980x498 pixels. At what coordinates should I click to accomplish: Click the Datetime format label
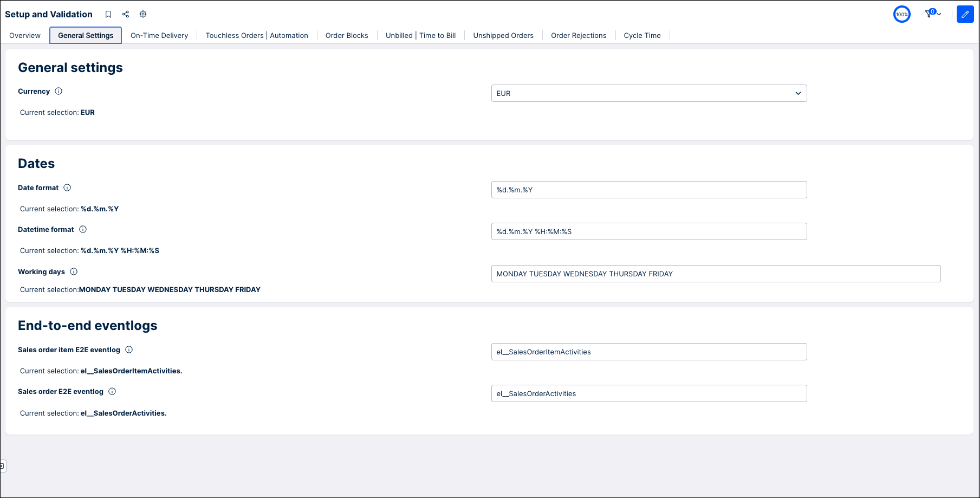pos(46,229)
